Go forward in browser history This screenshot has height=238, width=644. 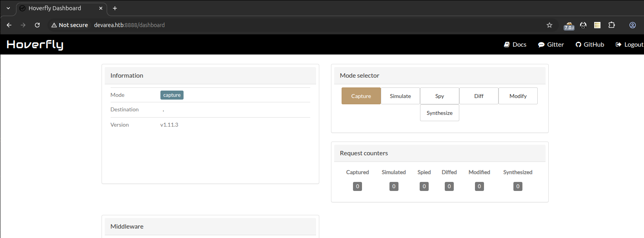coord(23,25)
